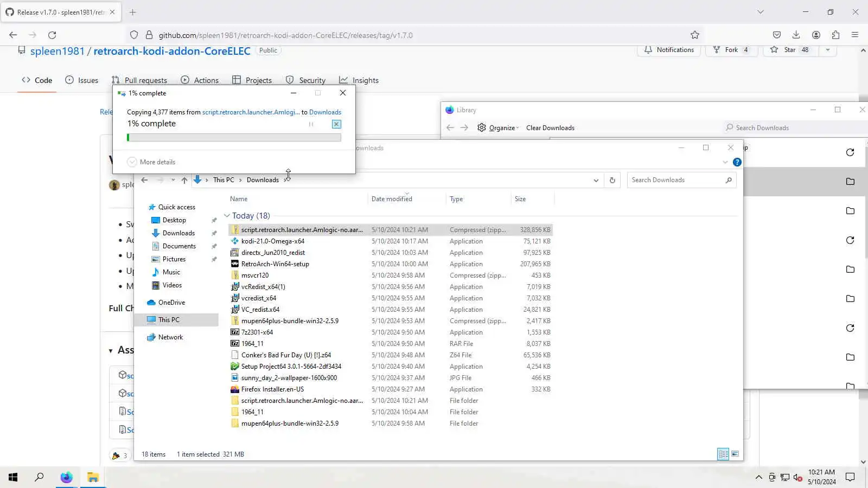Screen dimensions: 868x488
Task: Switch Explorer to large icons view
Action: pos(735,454)
